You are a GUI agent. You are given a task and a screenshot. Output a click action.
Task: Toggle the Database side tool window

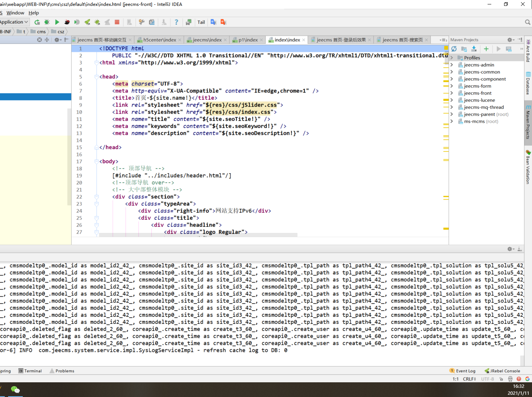tap(528, 83)
